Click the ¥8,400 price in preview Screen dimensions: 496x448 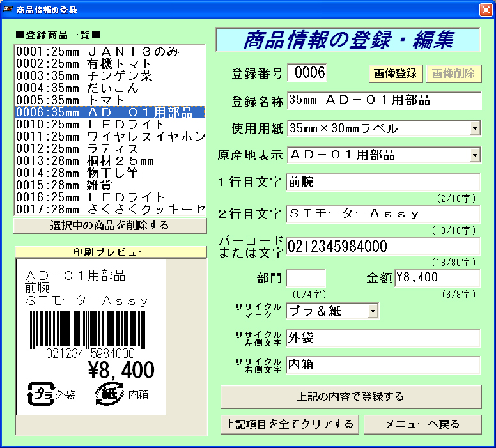click(121, 370)
